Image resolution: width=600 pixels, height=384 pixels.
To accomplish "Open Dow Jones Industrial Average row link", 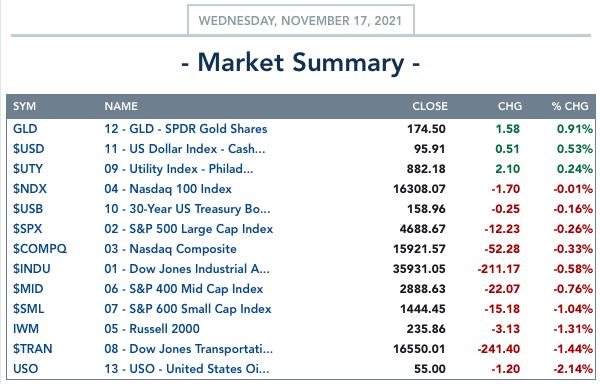I will (187, 268).
